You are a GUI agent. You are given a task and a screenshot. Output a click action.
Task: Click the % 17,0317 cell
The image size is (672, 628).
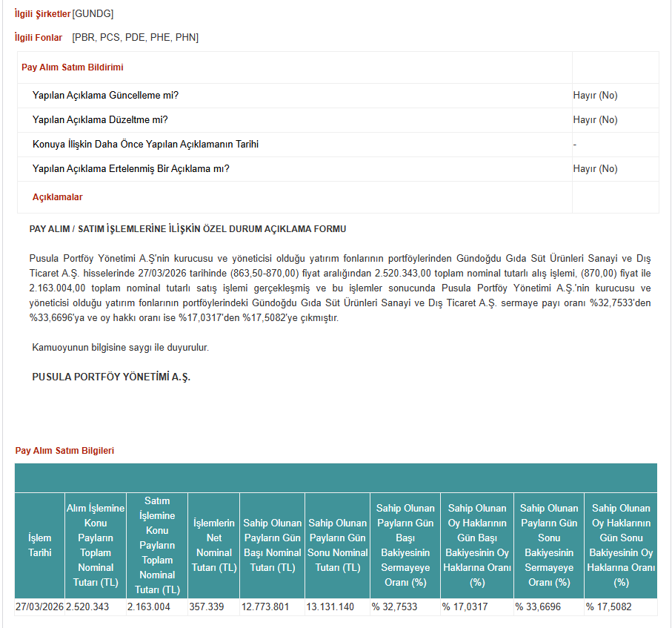(477, 607)
